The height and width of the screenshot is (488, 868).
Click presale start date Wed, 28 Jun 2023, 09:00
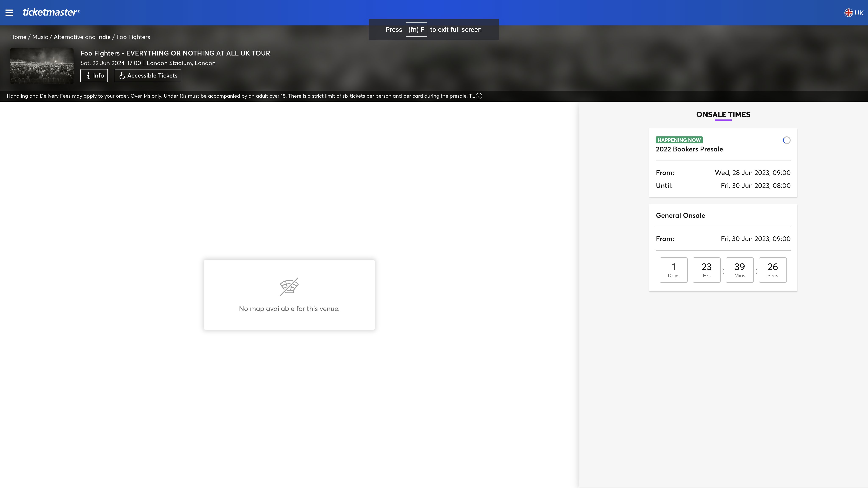[753, 173]
